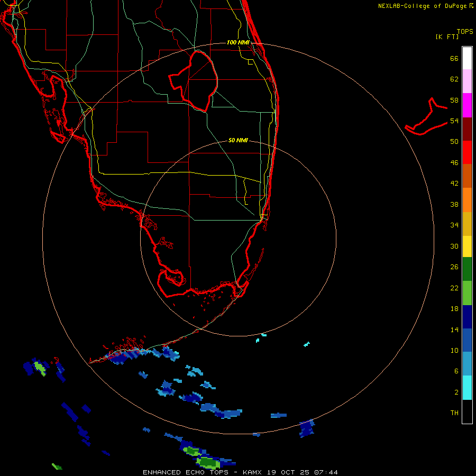Click the 100 NMI range ring label
The width and height of the screenshot is (476, 476).
238,42
